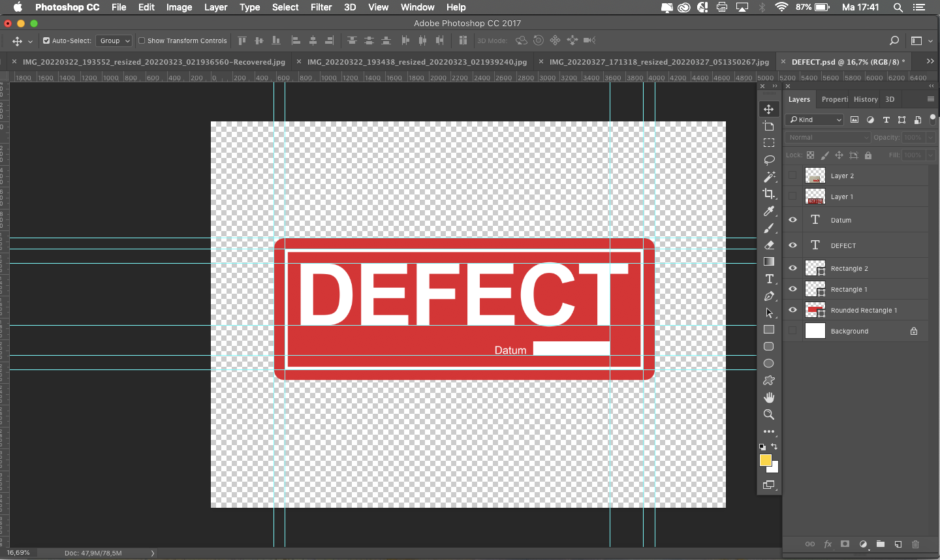
Task: Toggle layer filtering on or off
Action: [933, 119]
